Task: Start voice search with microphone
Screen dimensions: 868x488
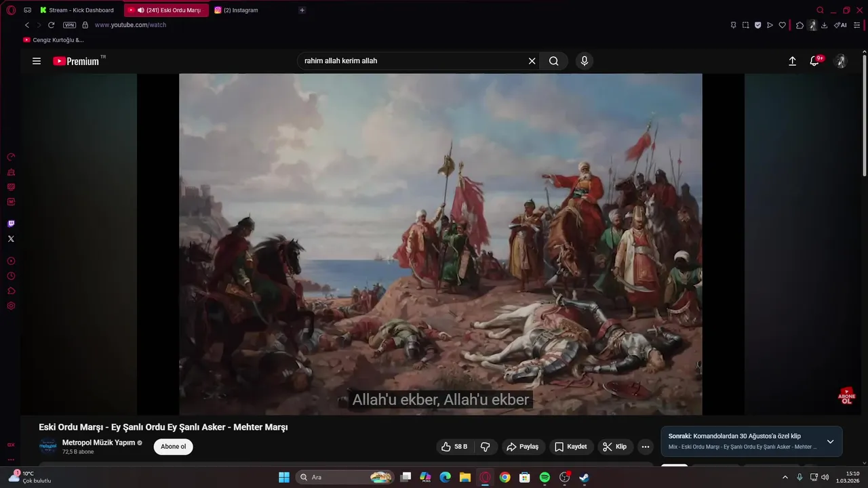Action: point(585,61)
